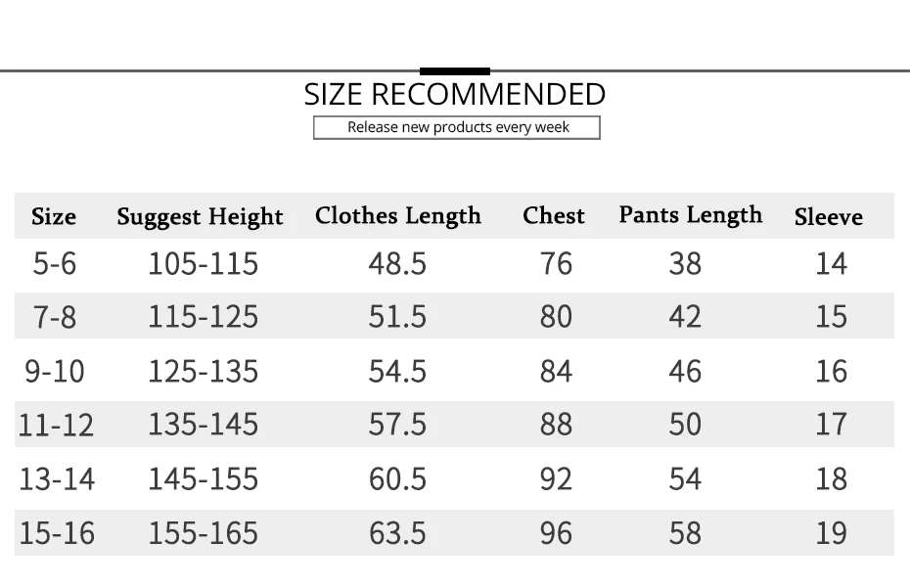Select the Clothes Length column header

point(398,216)
